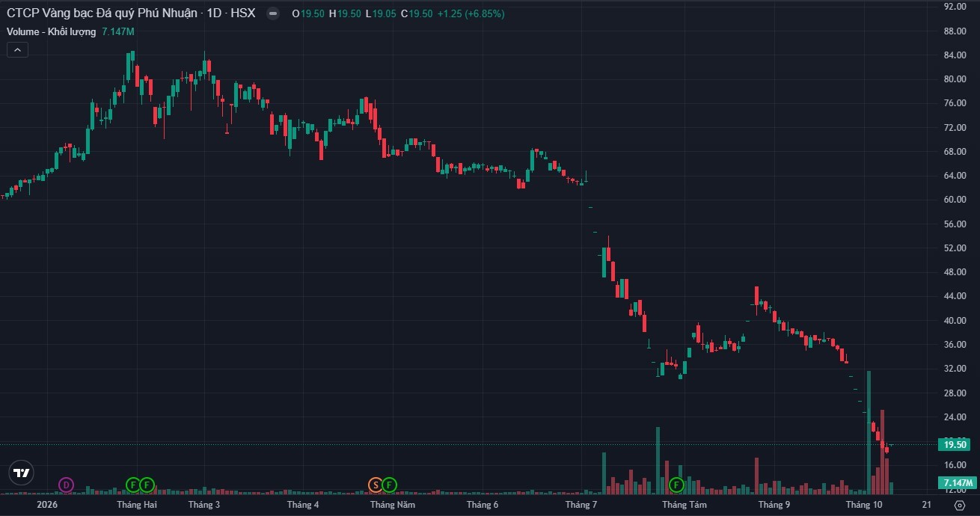
Task: Click the 92.00 price axis label
Action: [955, 6]
